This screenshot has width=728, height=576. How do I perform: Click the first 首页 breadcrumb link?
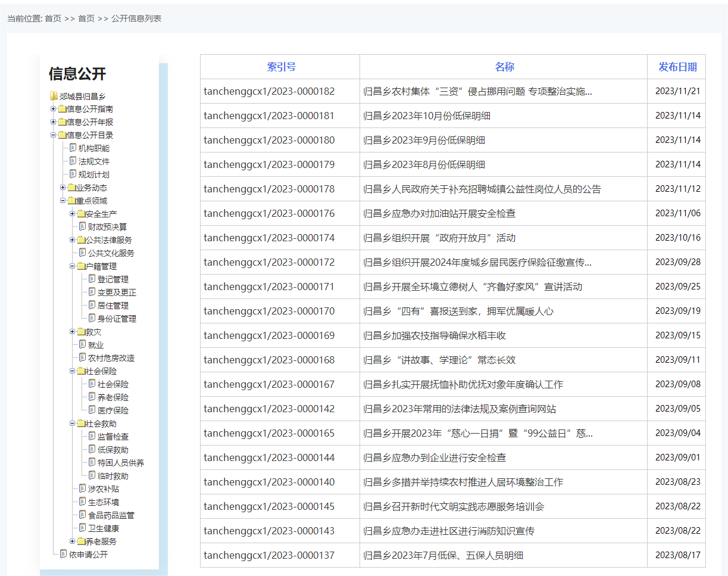coord(53,18)
